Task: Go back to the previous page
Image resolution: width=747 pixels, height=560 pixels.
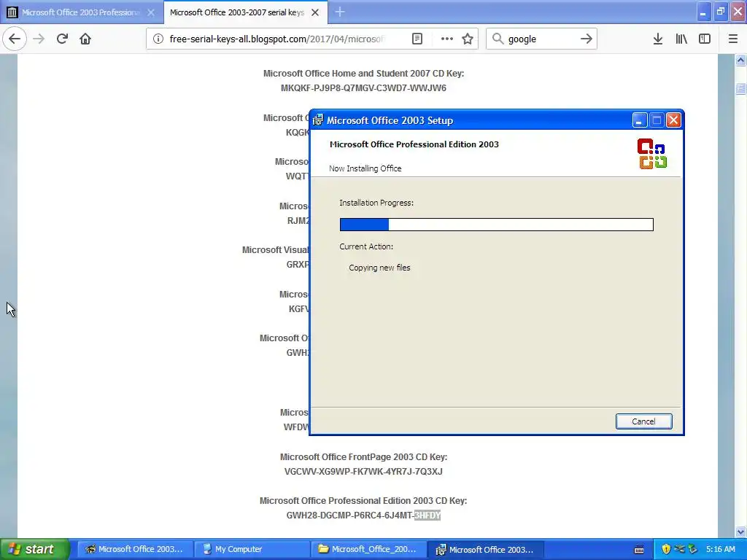Action: (15, 39)
